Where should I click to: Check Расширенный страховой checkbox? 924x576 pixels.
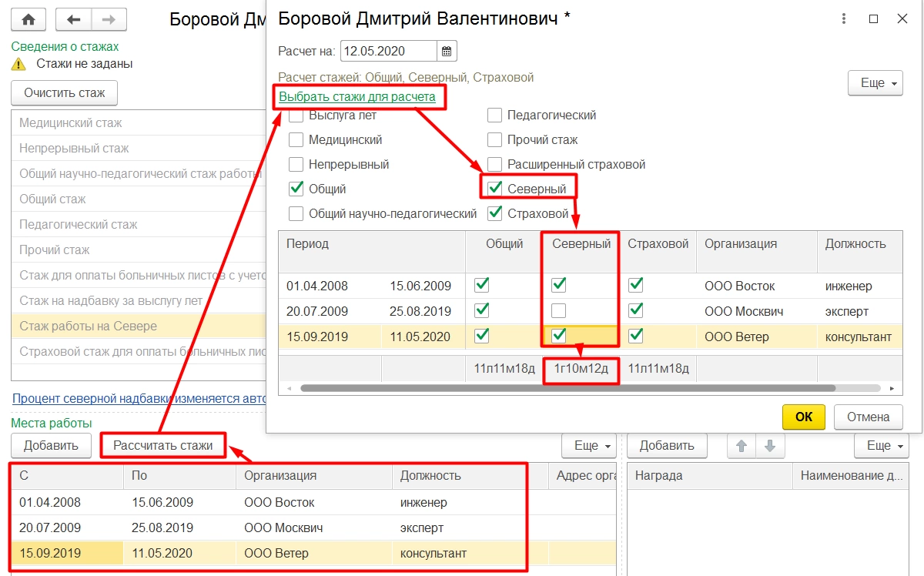point(494,165)
